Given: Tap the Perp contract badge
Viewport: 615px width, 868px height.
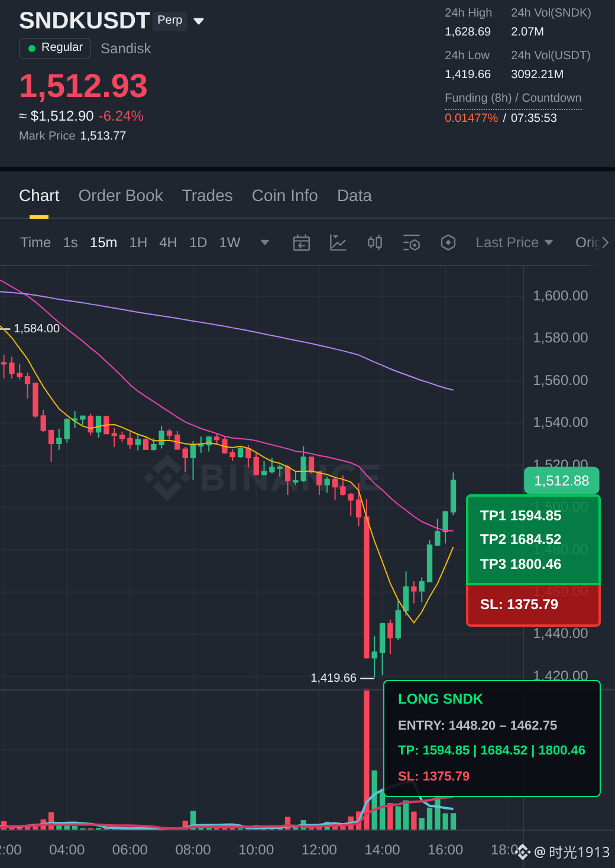Looking at the screenshot, I should pyautogui.click(x=170, y=20).
